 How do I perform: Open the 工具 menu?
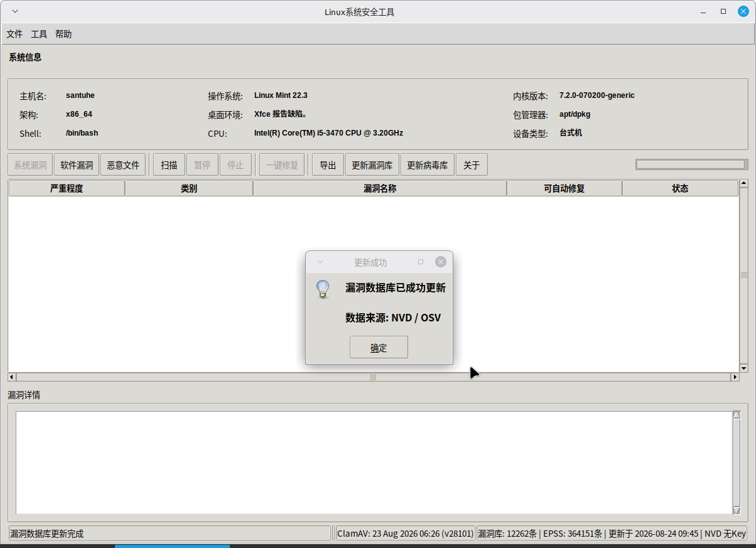point(39,34)
